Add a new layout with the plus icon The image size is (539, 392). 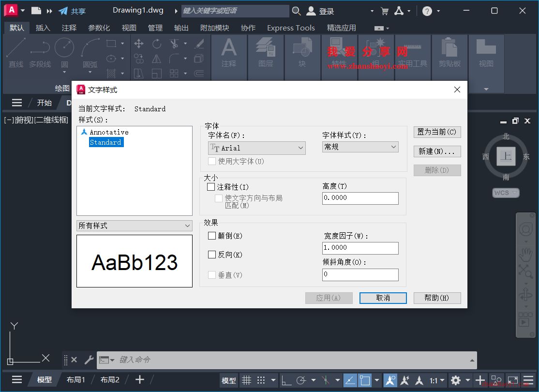(139, 379)
